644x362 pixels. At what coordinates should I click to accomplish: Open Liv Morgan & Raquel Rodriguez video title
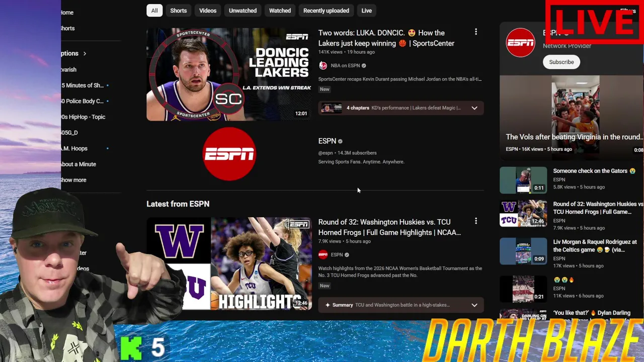(x=595, y=246)
